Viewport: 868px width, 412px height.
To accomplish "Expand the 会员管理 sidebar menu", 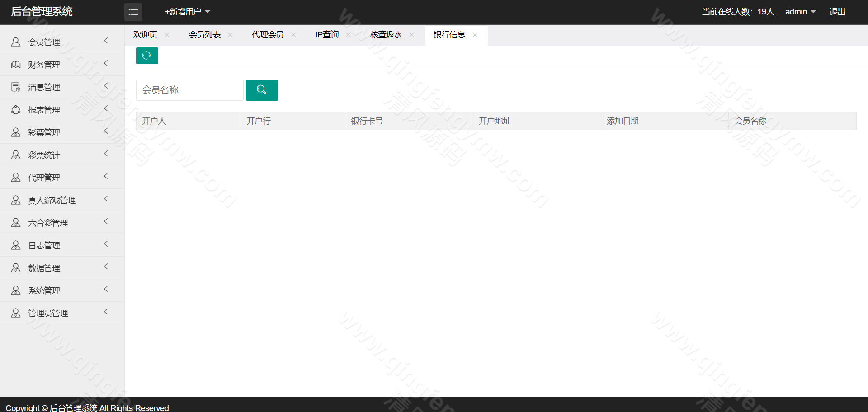I will 44,42.
